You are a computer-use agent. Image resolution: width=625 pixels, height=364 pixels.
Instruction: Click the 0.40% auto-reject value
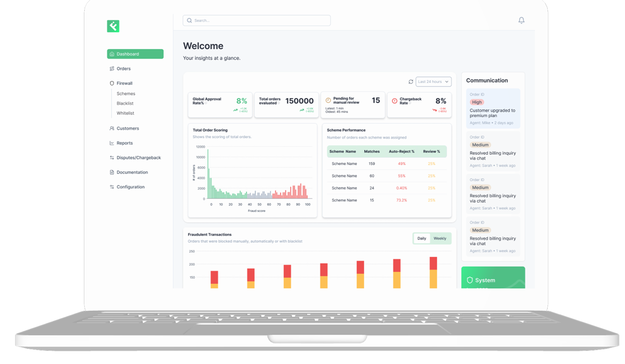click(402, 188)
